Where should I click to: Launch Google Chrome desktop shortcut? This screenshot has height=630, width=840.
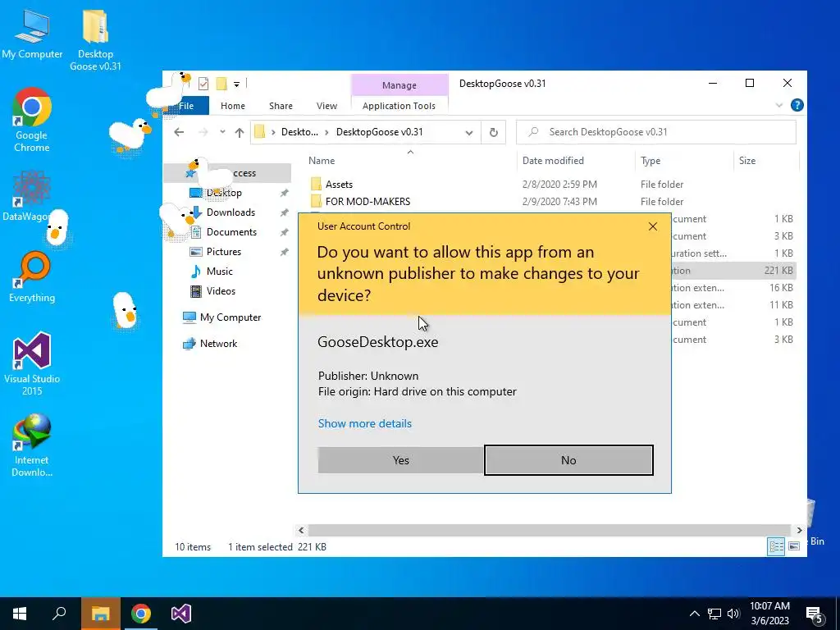coord(32,120)
